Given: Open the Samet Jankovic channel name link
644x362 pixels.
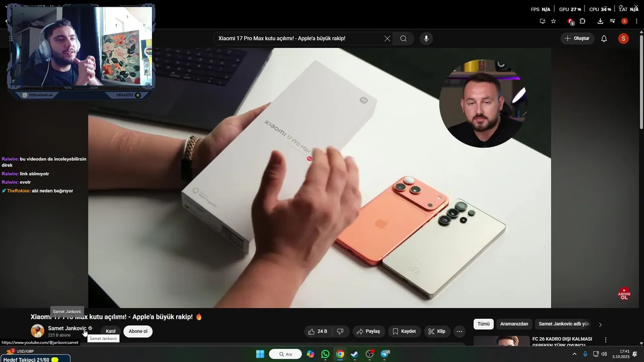Looking at the screenshot, I should point(67,328).
